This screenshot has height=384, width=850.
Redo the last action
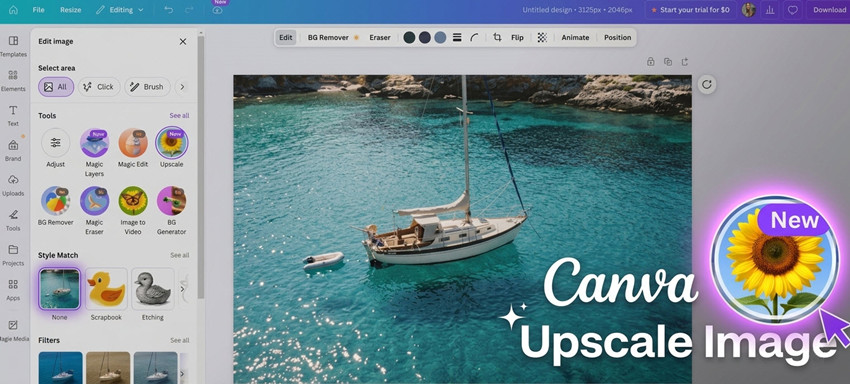(x=189, y=10)
